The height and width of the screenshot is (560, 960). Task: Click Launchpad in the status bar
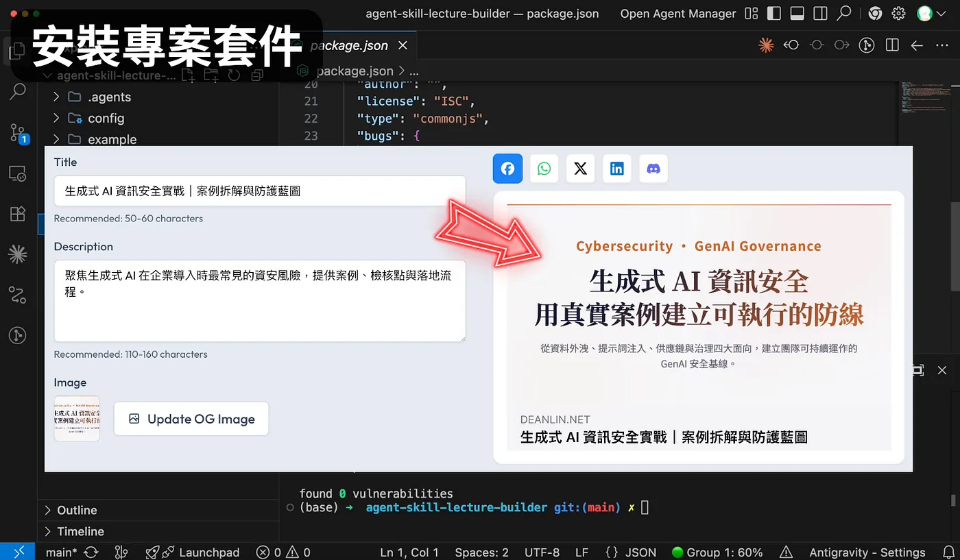coord(192,552)
